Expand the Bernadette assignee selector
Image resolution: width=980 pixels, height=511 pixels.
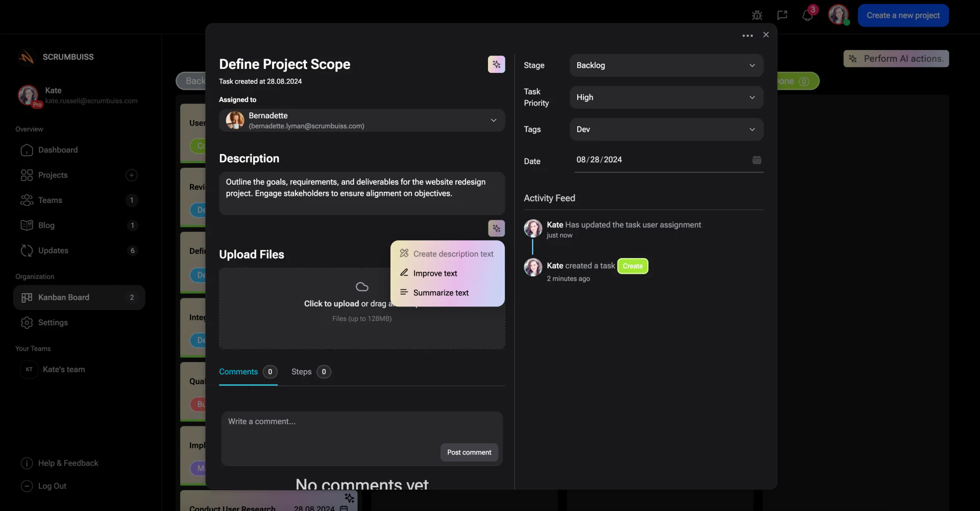pos(494,120)
